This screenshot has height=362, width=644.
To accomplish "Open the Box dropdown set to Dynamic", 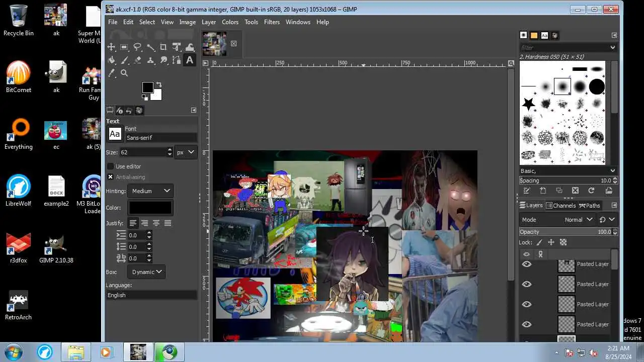I will tap(146, 272).
